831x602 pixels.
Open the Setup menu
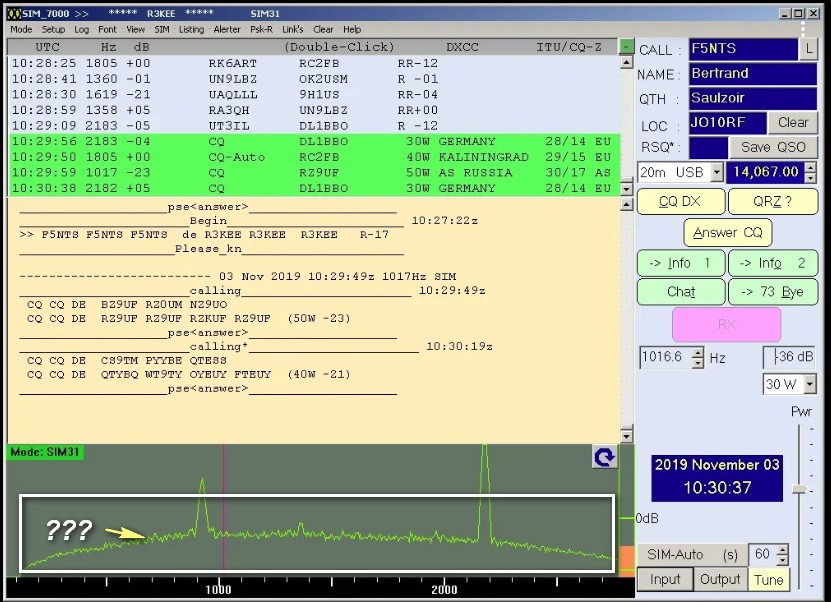(53, 30)
